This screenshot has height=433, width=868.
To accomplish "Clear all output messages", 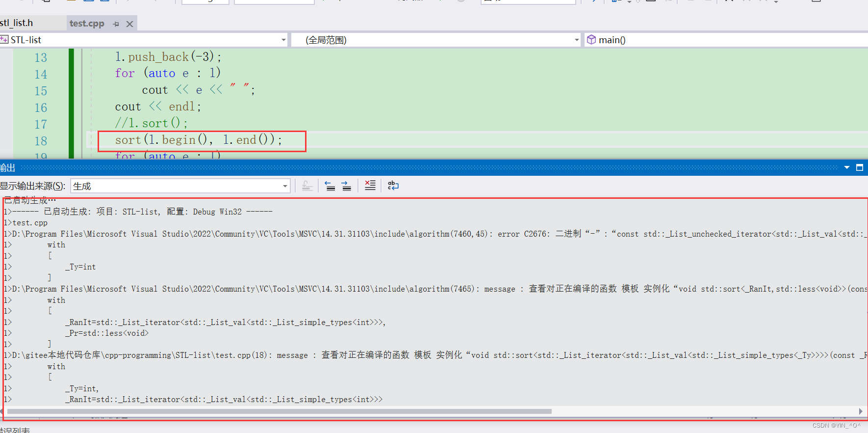I will coord(370,186).
